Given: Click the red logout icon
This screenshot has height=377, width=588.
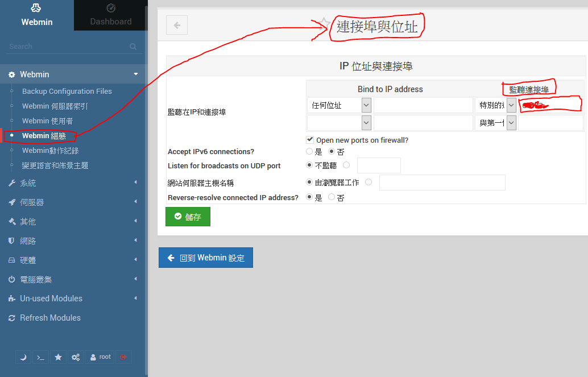Looking at the screenshot, I should [123, 357].
